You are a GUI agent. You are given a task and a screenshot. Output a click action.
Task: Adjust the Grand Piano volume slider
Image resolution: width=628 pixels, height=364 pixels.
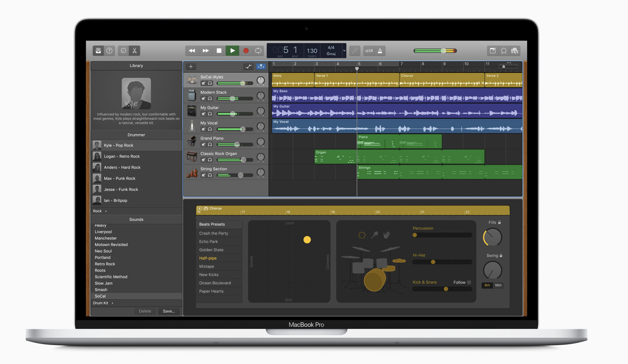point(235,145)
